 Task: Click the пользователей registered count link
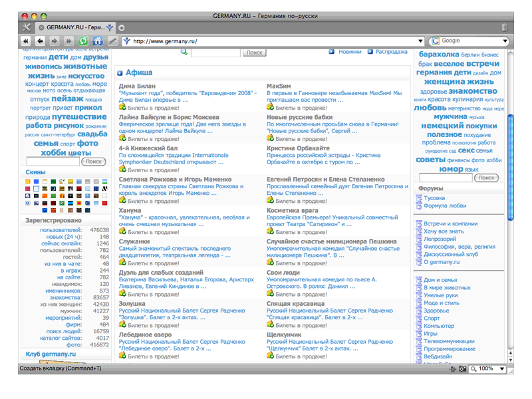[61, 229]
